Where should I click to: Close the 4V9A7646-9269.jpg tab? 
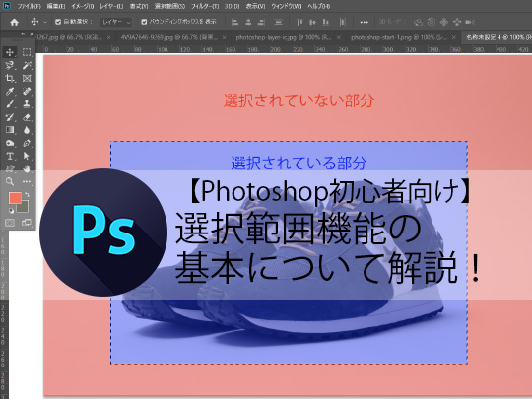click(224, 38)
